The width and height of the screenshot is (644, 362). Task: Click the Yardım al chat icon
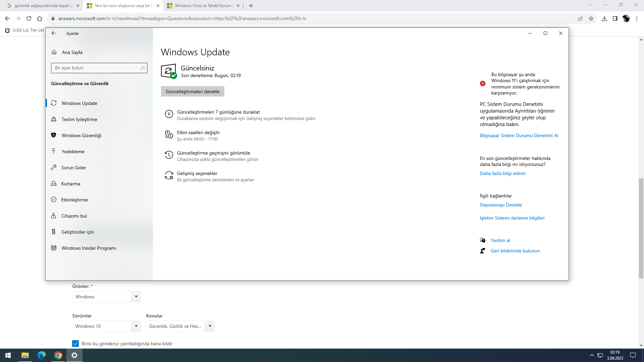pos(483,240)
